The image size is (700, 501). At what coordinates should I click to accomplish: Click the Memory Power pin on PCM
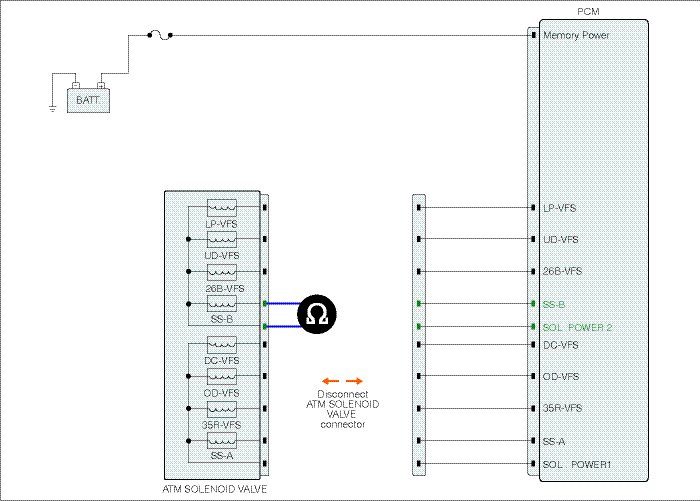(x=533, y=35)
